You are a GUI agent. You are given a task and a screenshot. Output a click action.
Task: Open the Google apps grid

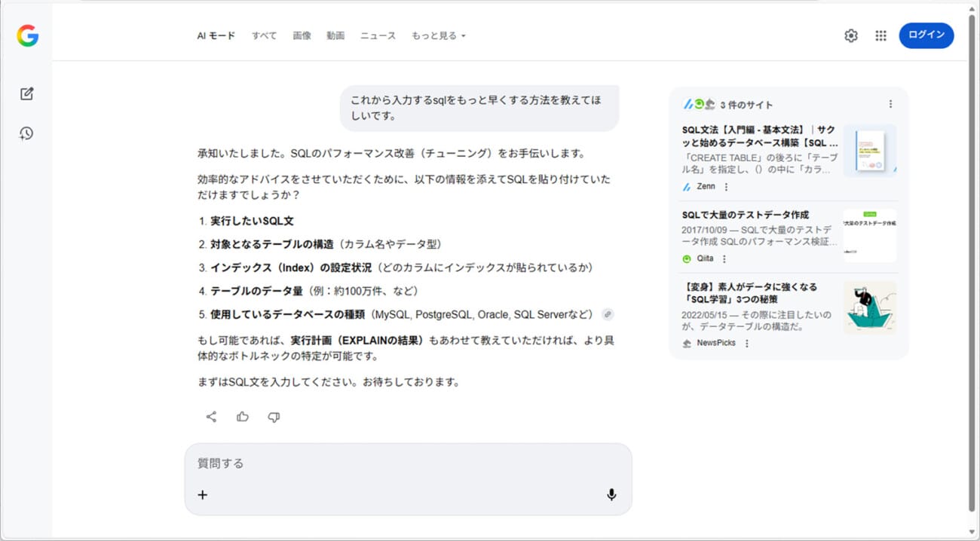click(x=880, y=35)
